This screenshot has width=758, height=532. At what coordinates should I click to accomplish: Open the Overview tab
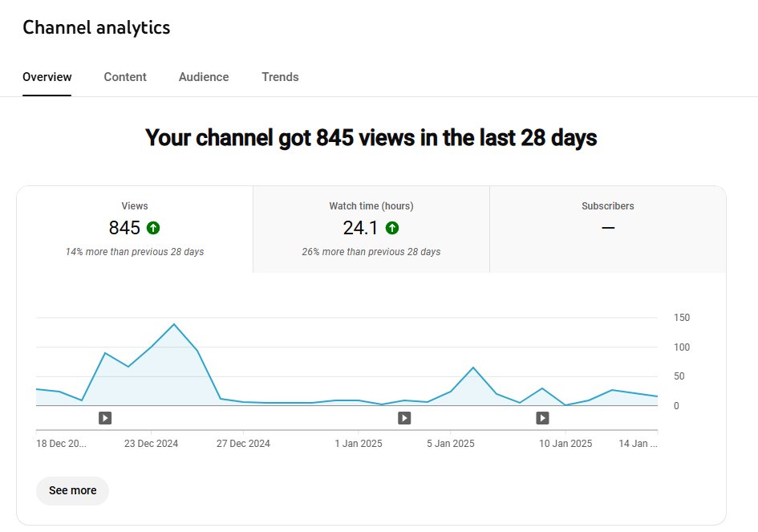47,77
